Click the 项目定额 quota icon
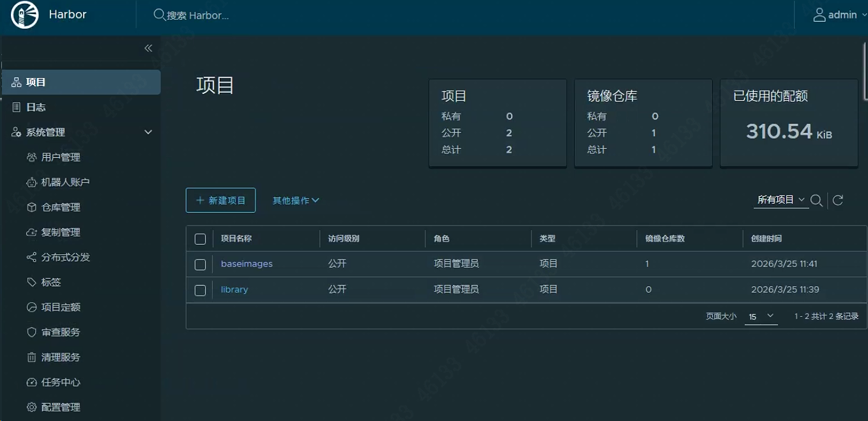 pyautogui.click(x=31, y=307)
